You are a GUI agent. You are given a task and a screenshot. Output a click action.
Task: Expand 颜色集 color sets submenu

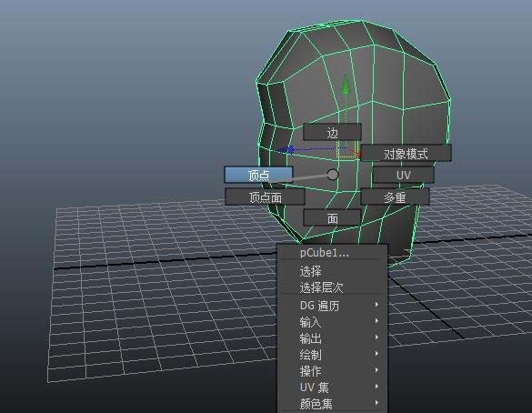click(x=333, y=404)
